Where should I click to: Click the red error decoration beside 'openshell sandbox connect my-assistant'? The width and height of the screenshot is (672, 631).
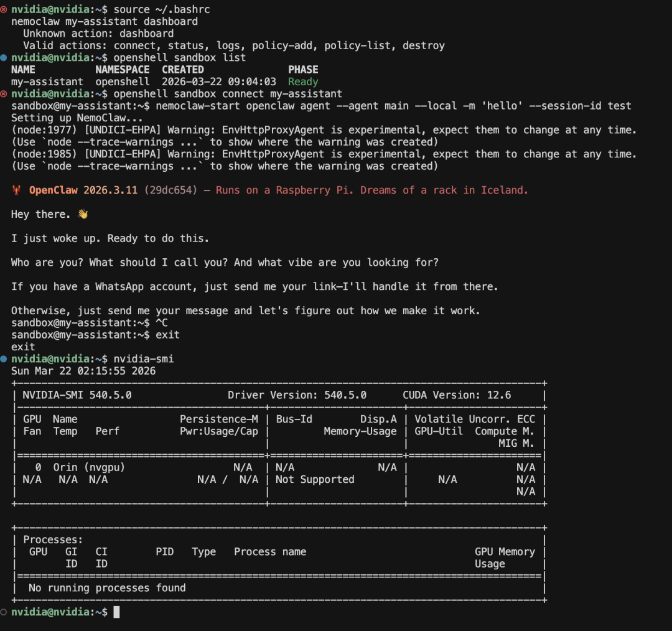[4, 93]
